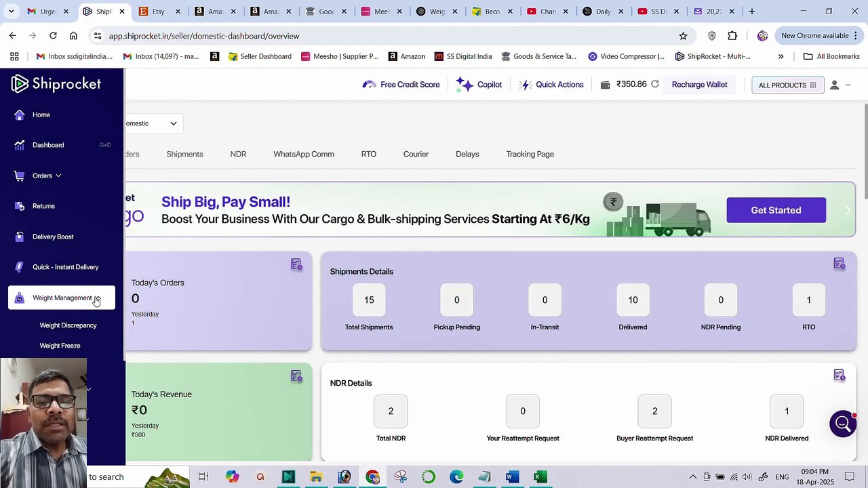Open the user profile dropdown
The image size is (868, 488).
point(840,85)
